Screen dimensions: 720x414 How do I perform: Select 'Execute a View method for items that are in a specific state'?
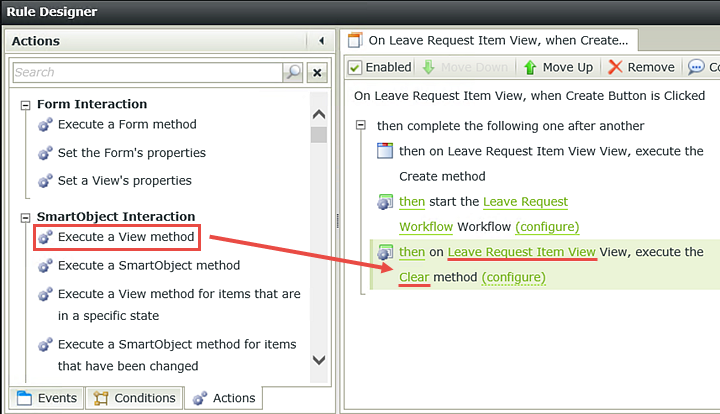coord(179,305)
